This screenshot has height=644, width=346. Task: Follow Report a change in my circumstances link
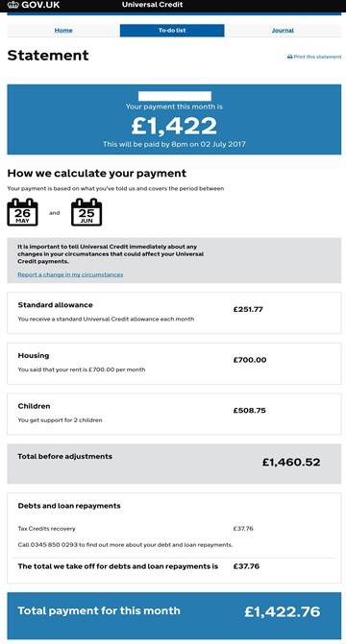coord(70,274)
